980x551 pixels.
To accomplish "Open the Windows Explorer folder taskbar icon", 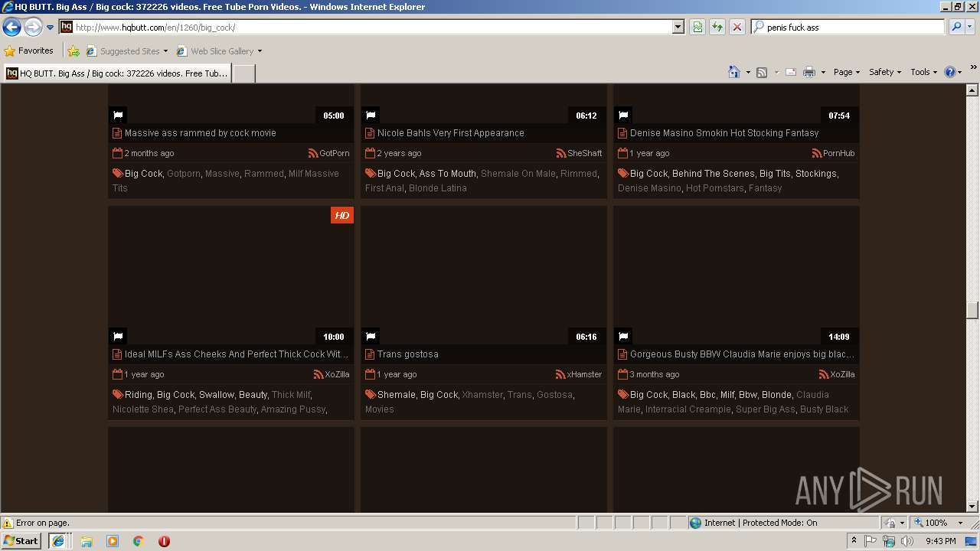I will tap(87, 541).
